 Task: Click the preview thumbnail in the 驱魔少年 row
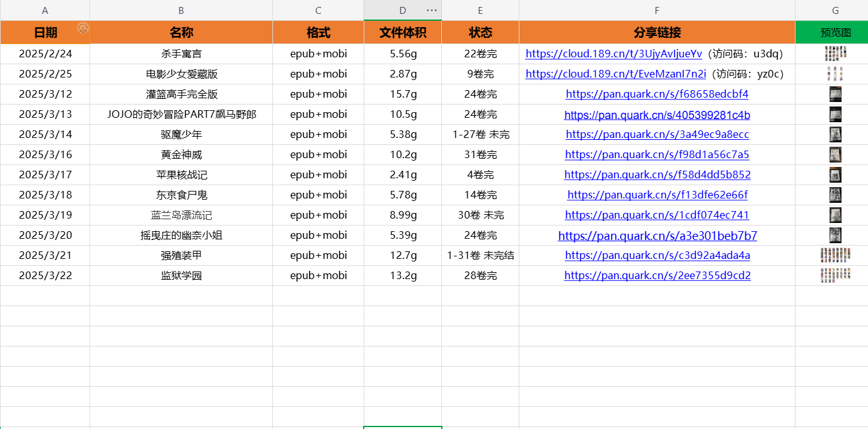coord(835,135)
